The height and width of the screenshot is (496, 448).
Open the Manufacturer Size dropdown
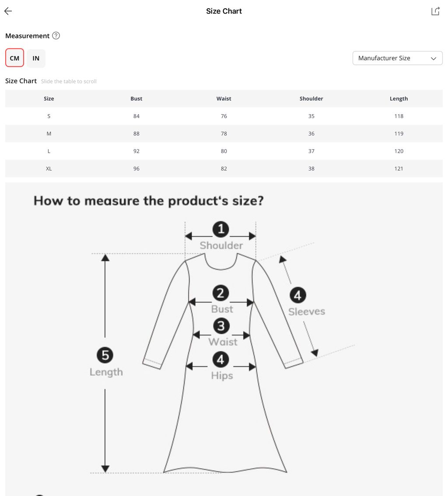[x=397, y=58]
